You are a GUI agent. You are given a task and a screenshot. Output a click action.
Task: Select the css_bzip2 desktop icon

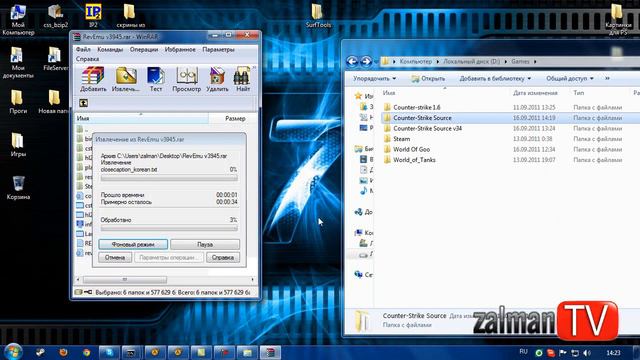[56, 16]
